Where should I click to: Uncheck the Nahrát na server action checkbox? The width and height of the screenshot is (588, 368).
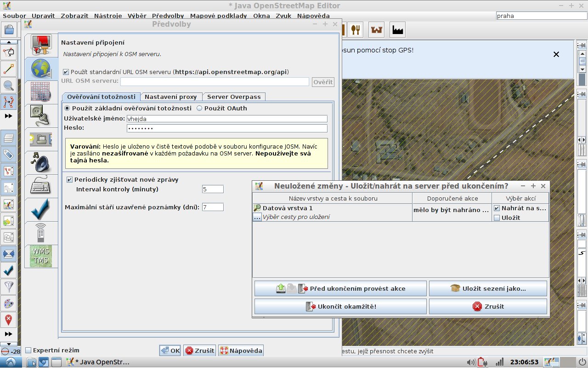coord(497,208)
